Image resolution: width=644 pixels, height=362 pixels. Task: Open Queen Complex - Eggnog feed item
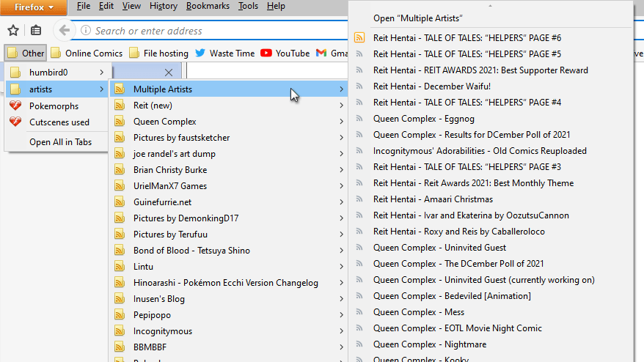[x=414, y=119]
